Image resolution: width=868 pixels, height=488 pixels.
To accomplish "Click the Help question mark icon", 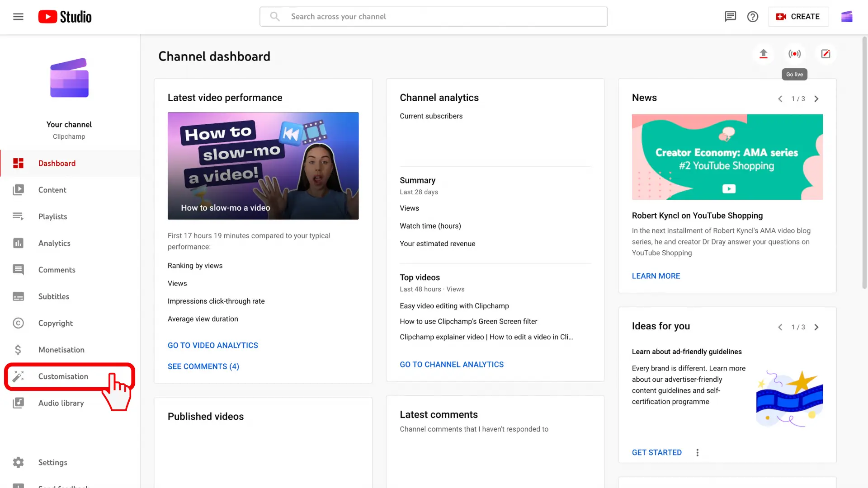I will 753,16.
